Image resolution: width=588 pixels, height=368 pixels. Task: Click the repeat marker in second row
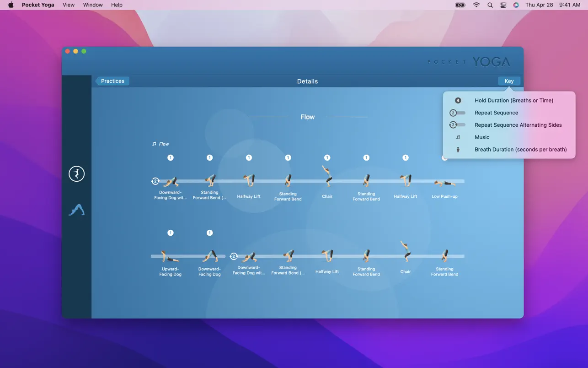point(233,256)
